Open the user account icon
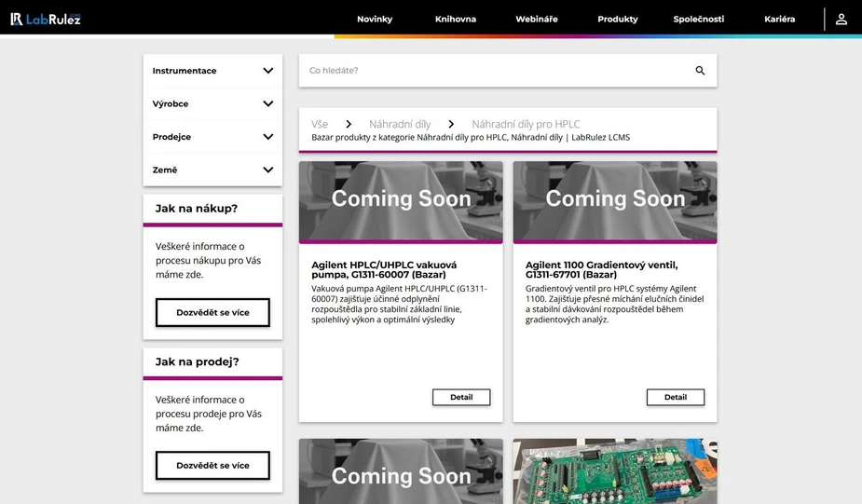This screenshot has width=862, height=504. 841,19
